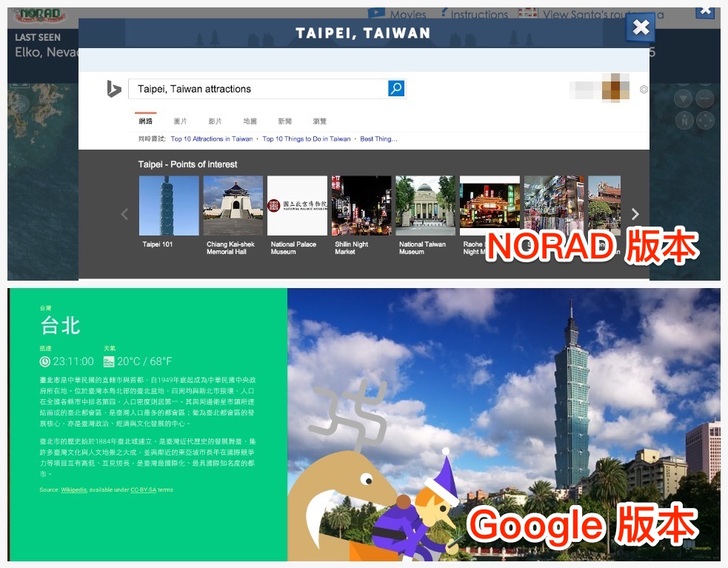The width and height of the screenshot is (728, 568).
Task: Click the weather icon beside 20°C
Action: point(109,361)
